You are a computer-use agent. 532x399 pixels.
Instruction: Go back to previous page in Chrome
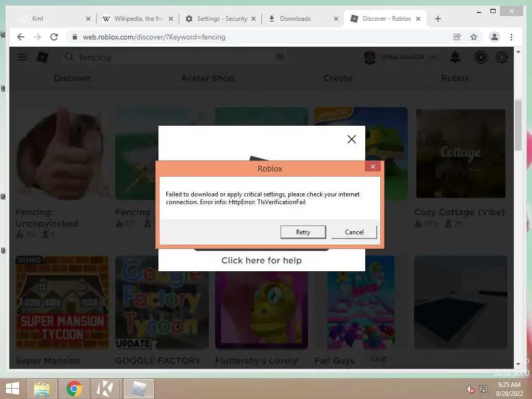21,37
